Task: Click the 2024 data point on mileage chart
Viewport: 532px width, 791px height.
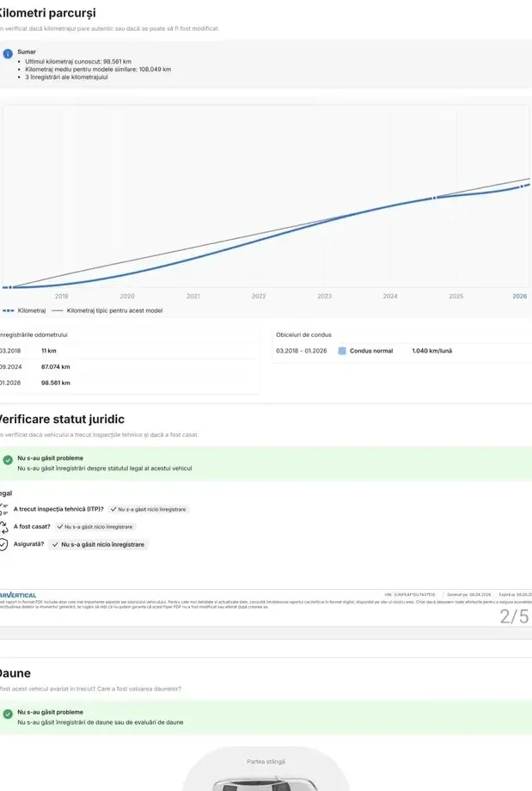Action: 434,199
